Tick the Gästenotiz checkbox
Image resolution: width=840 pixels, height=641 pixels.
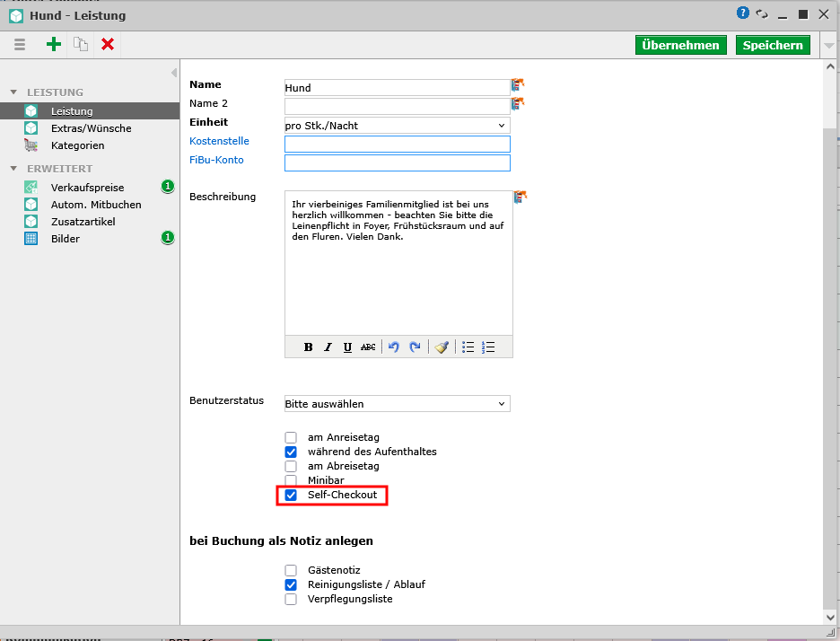[x=291, y=570]
